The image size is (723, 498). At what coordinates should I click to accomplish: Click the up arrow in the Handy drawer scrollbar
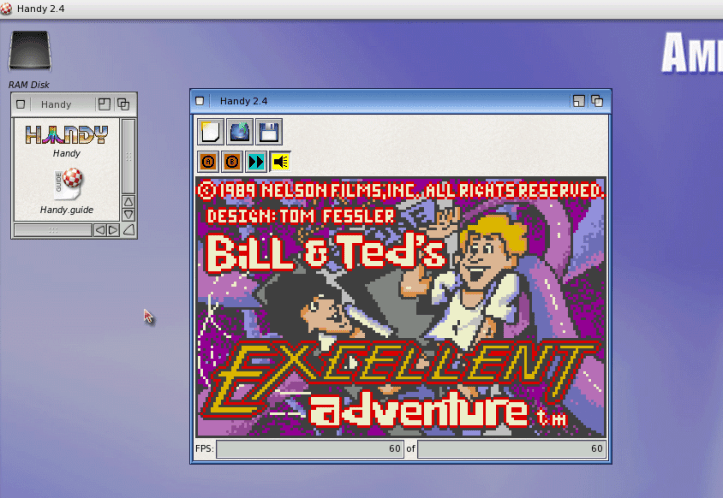(128, 201)
